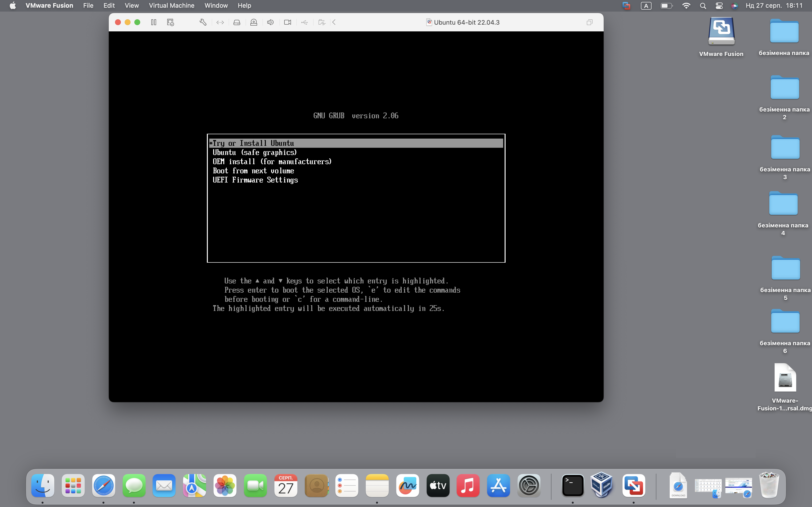Select 'Ubuntu (safe graphics)' boot entry
This screenshot has height=507, width=812.
click(255, 153)
